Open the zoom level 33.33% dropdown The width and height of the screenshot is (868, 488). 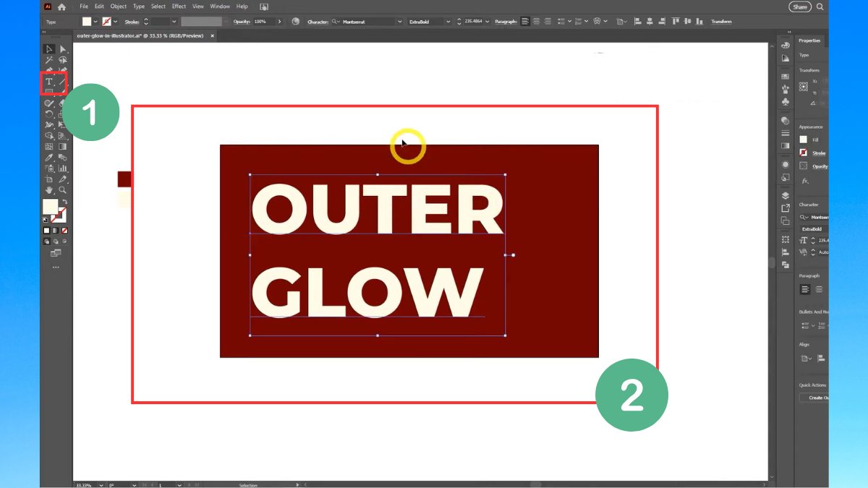point(101,484)
